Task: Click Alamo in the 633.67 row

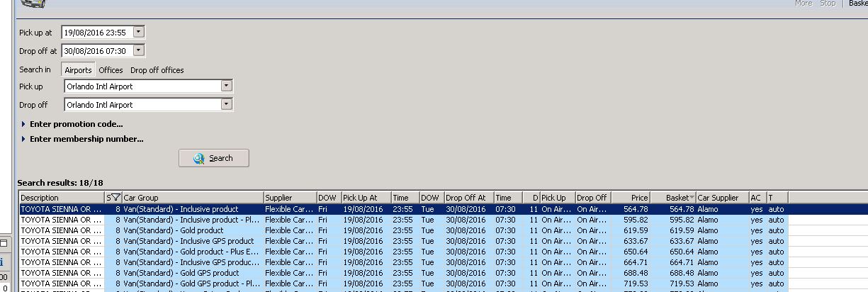Action: pyautogui.click(x=708, y=241)
